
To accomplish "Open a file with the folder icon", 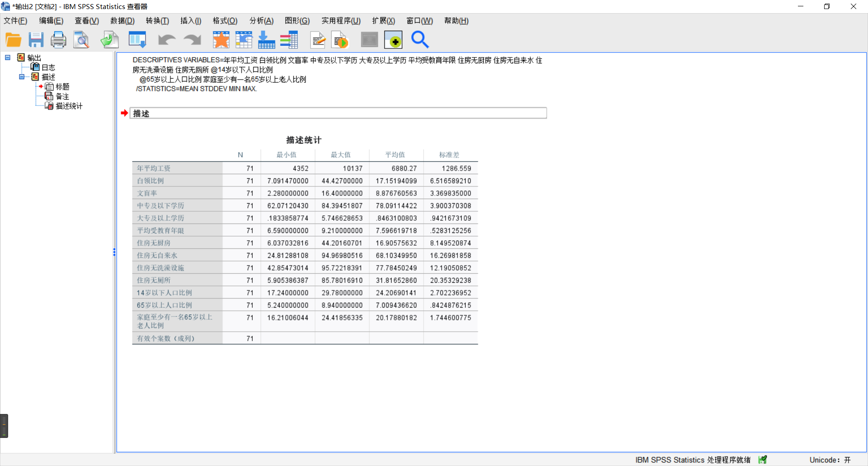I will coord(14,40).
